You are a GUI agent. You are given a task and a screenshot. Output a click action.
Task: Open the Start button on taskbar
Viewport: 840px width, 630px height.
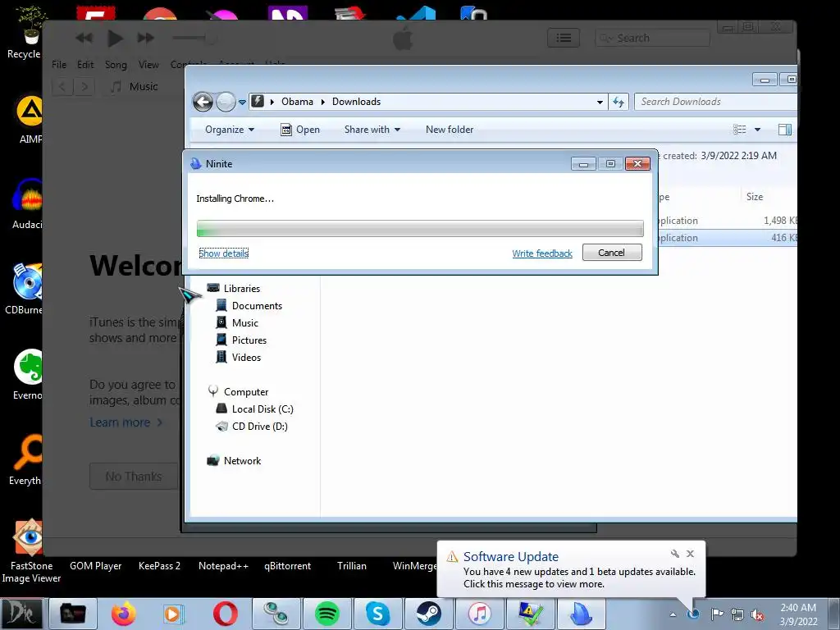[x=22, y=614]
